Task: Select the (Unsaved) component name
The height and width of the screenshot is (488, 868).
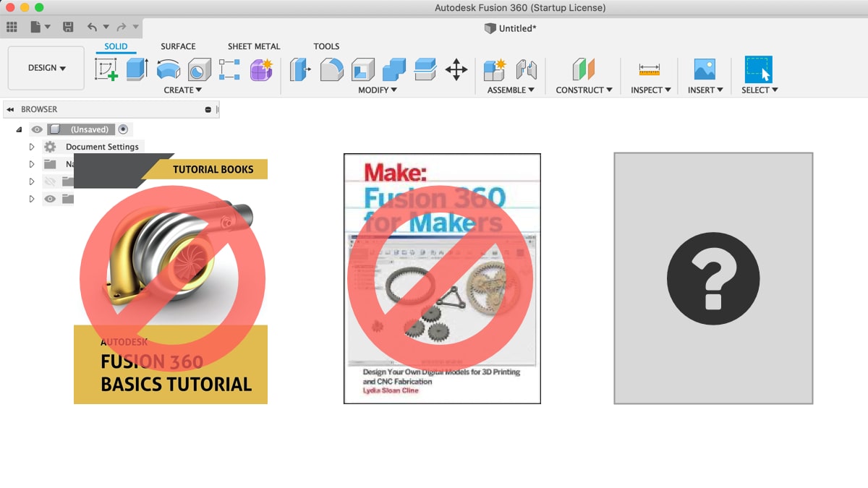Action: coord(90,129)
